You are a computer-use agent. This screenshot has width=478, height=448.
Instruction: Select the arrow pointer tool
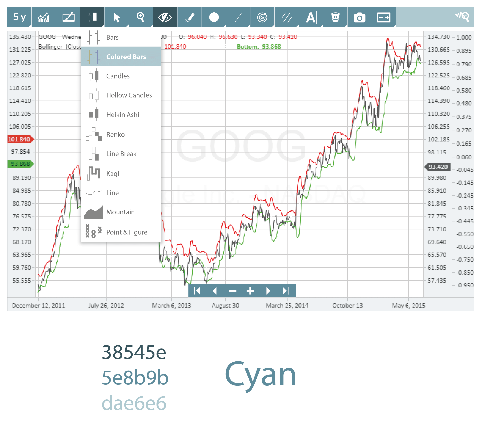pos(117,17)
